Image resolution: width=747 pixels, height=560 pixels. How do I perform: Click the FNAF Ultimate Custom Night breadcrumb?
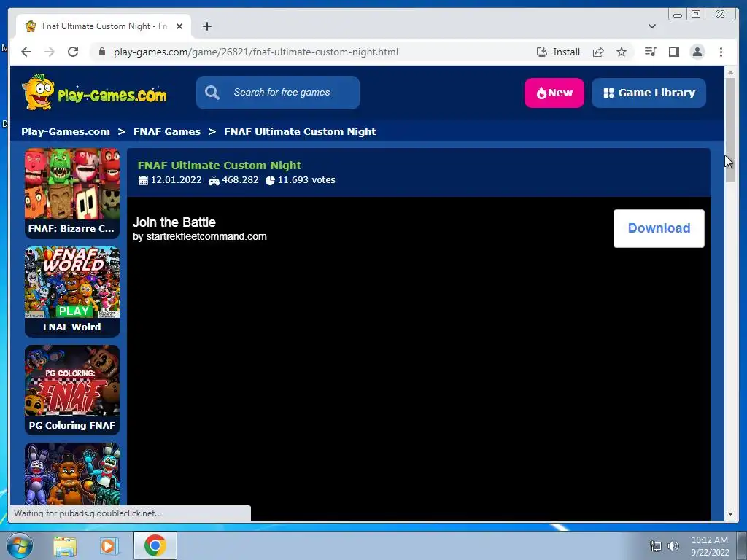[300, 131]
